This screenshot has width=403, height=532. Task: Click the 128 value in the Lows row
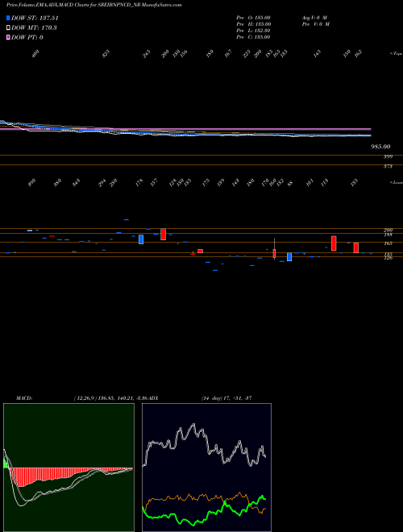tap(172, 184)
